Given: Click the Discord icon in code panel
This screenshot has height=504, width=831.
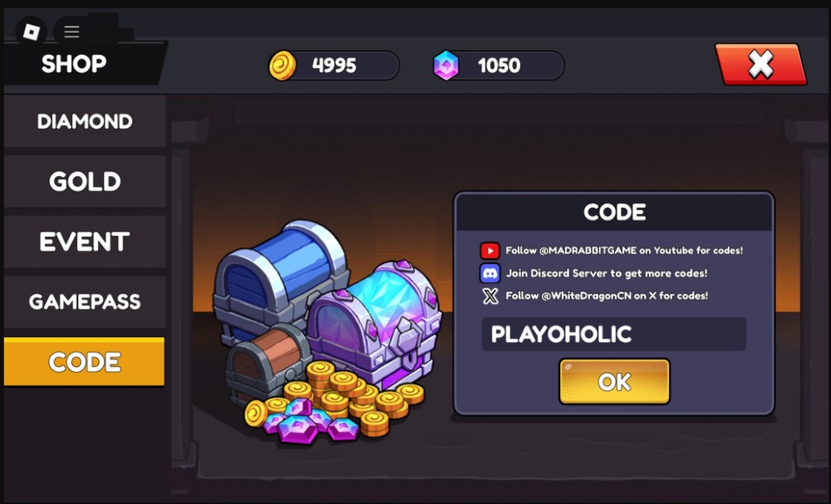Looking at the screenshot, I should (489, 273).
